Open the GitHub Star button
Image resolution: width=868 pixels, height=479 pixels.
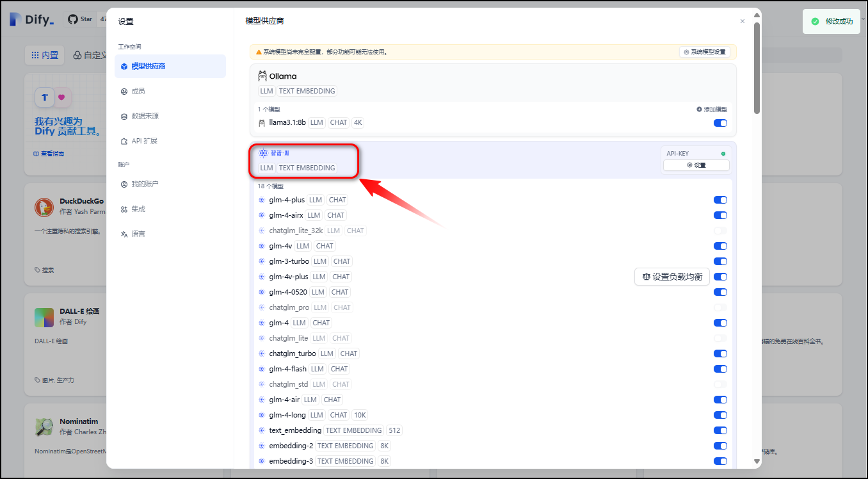[81, 19]
